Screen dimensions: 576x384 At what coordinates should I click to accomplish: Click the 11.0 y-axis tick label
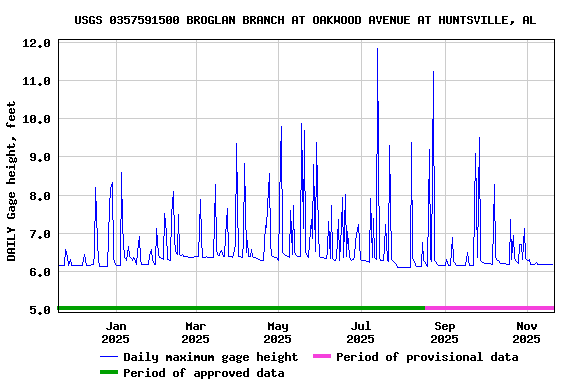36,81
